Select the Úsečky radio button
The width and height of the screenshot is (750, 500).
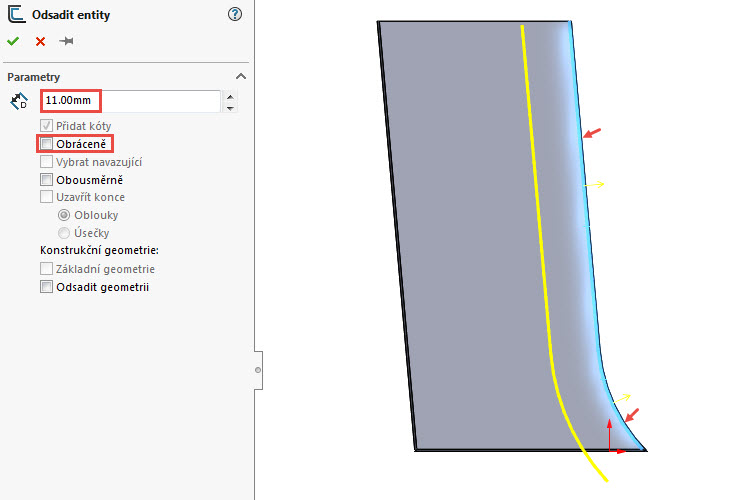click(64, 233)
